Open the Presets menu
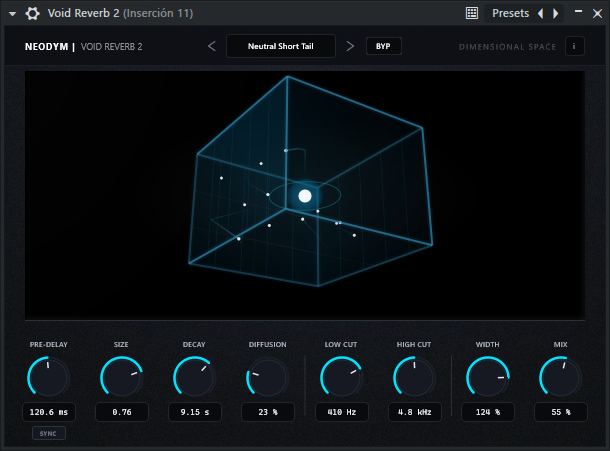 [x=510, y=13]
